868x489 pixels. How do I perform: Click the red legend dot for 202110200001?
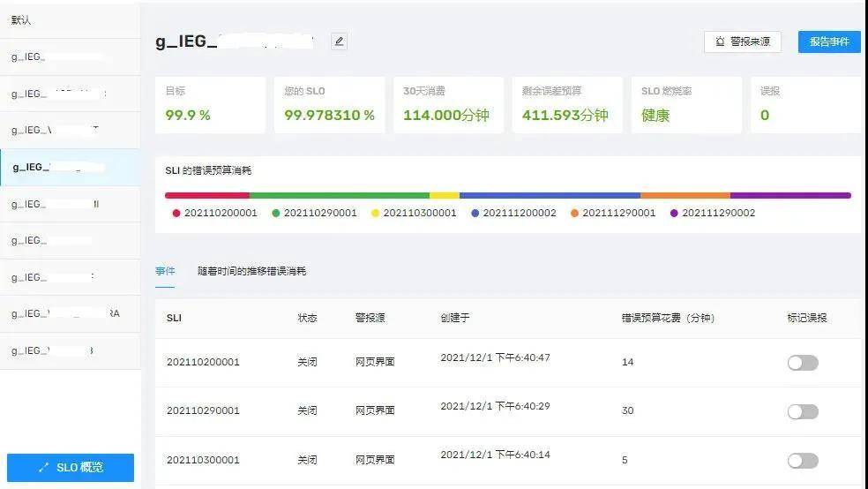176,214
